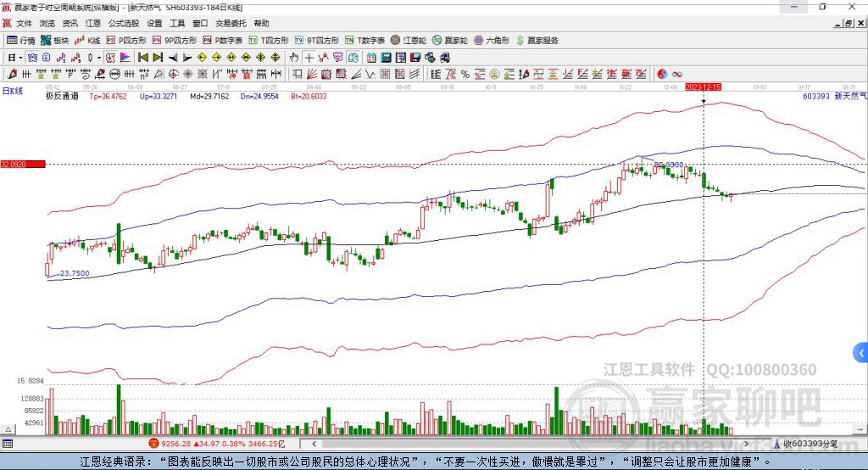Open the 江恩轮 (Gann wheel) tool

tap(409, 41)
